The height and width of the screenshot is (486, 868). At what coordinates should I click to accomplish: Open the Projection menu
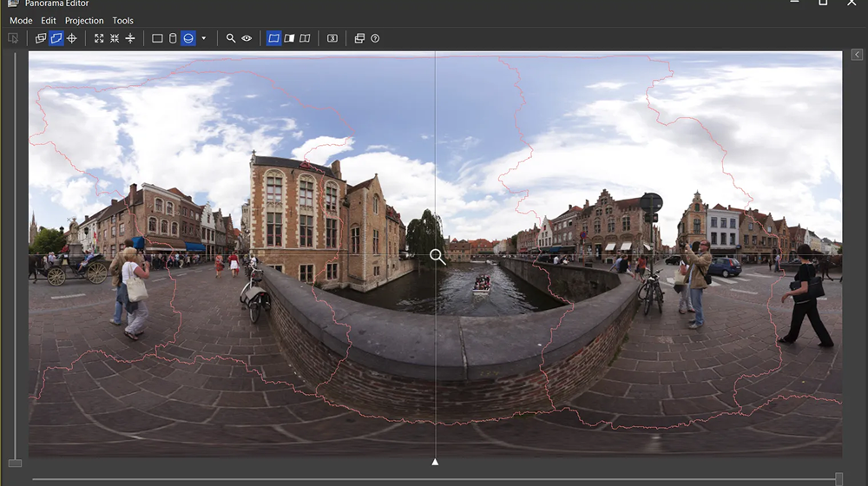[84, 20]
